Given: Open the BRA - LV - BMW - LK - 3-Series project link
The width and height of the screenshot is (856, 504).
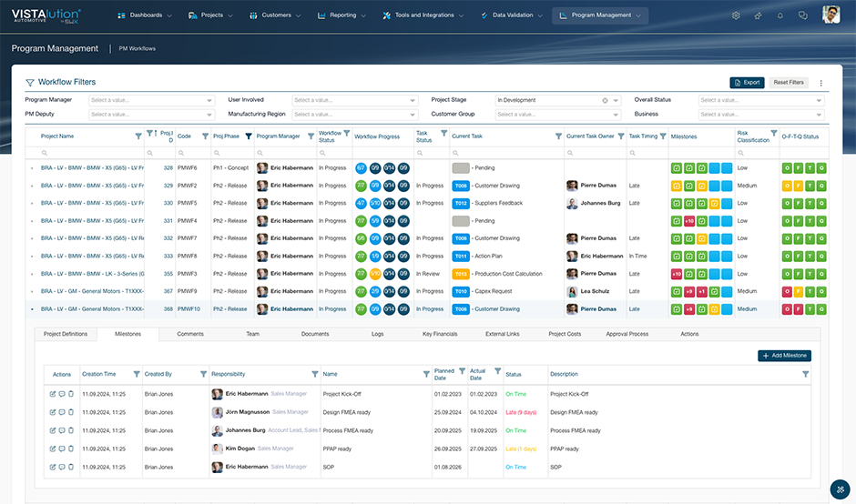Looking at the screenshot, I should tap(92, 274).
